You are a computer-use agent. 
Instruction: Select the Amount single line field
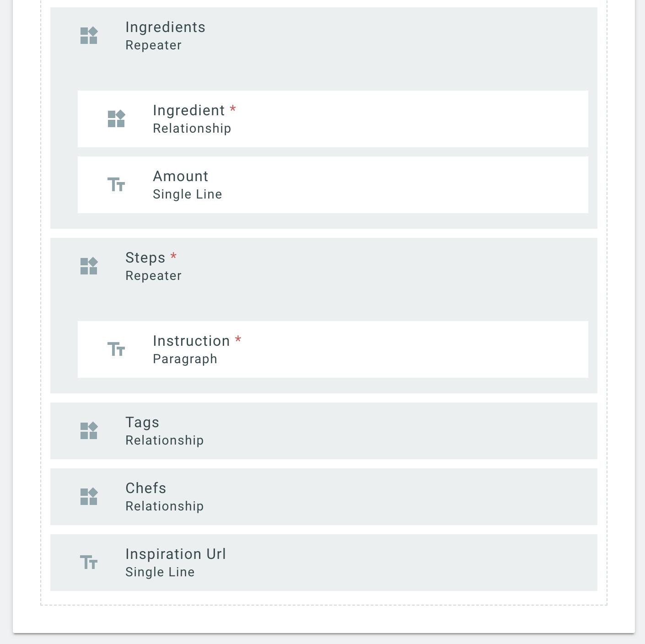[333, 185]
